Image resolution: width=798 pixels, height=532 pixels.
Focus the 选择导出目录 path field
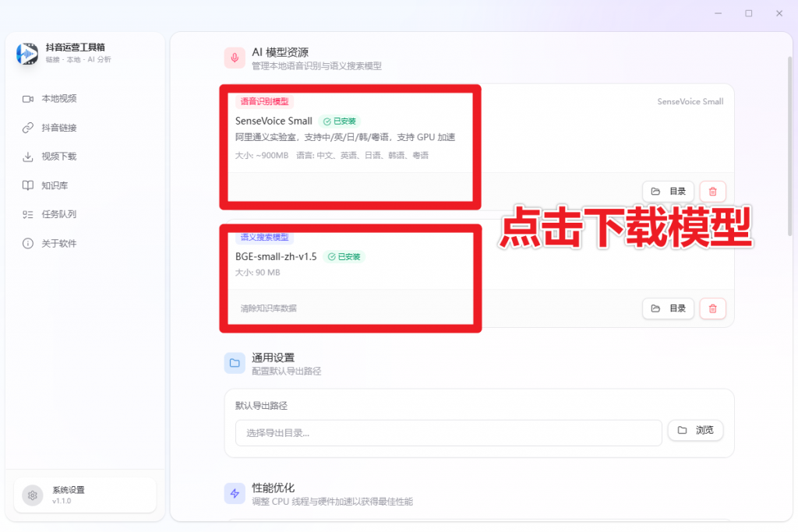coord(448,433)
